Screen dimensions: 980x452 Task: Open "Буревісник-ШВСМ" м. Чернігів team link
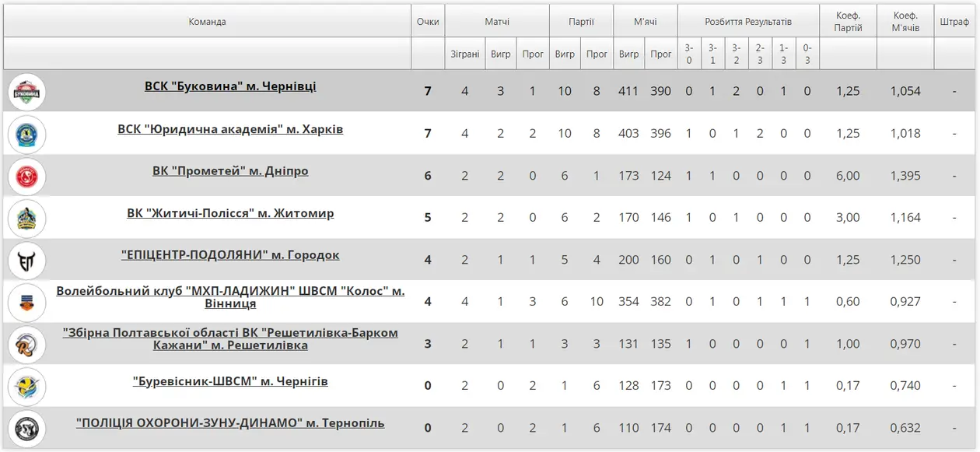point(230,382)
